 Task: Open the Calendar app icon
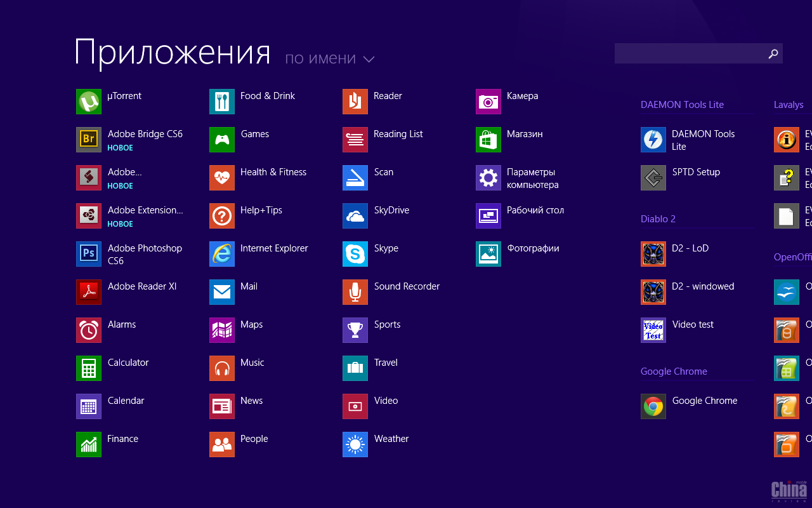[89, 406]
